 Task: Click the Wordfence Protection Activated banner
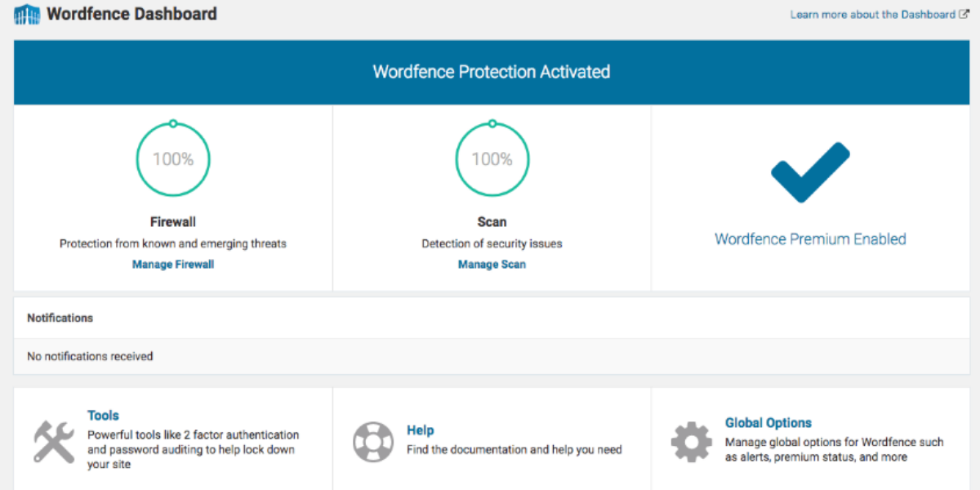(x=491, y=72)
